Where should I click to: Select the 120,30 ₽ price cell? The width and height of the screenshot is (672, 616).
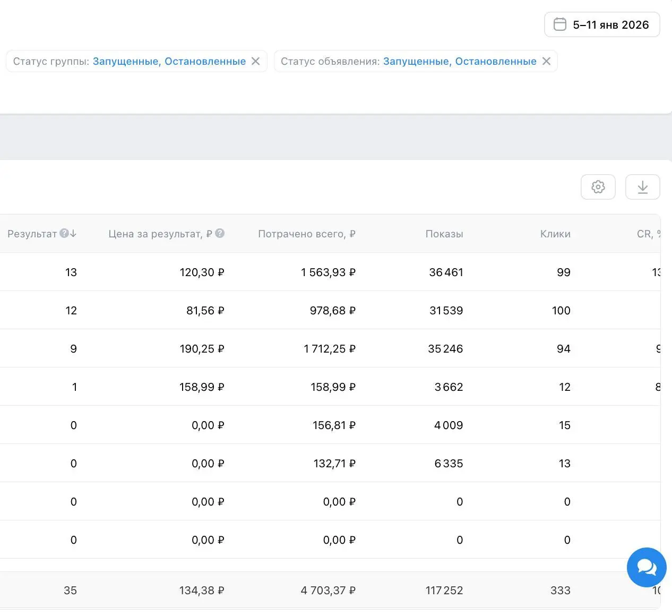point(202,272)
